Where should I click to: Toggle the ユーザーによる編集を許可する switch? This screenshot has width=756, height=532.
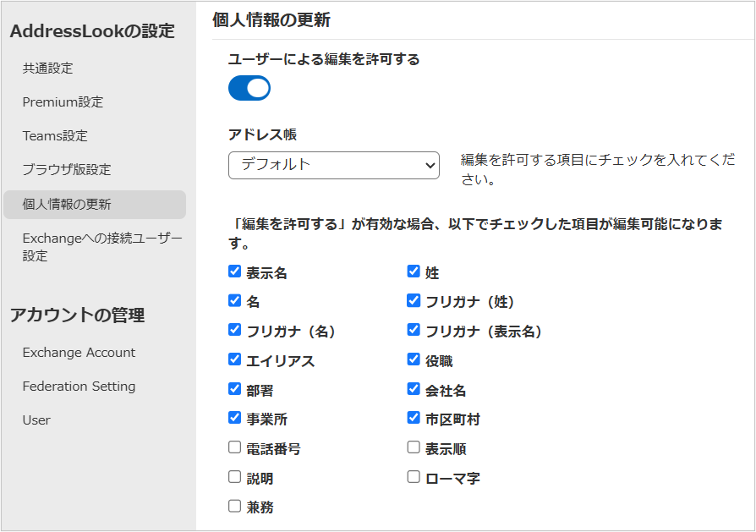(x=249, y=88)
